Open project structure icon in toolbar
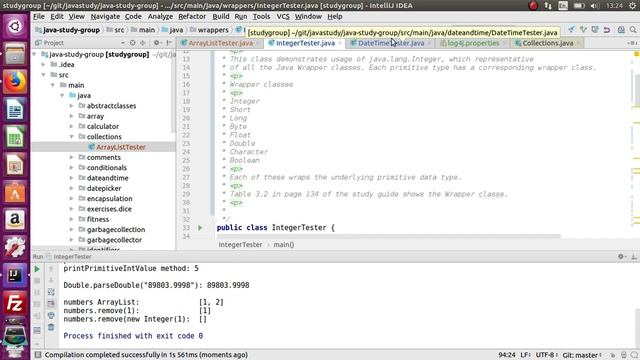 point(621,30)
